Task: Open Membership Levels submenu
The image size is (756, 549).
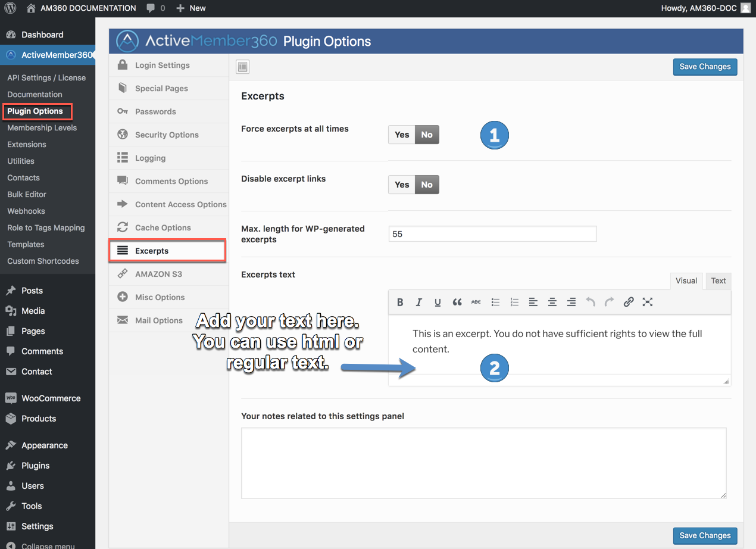Action: pos(42,127)
